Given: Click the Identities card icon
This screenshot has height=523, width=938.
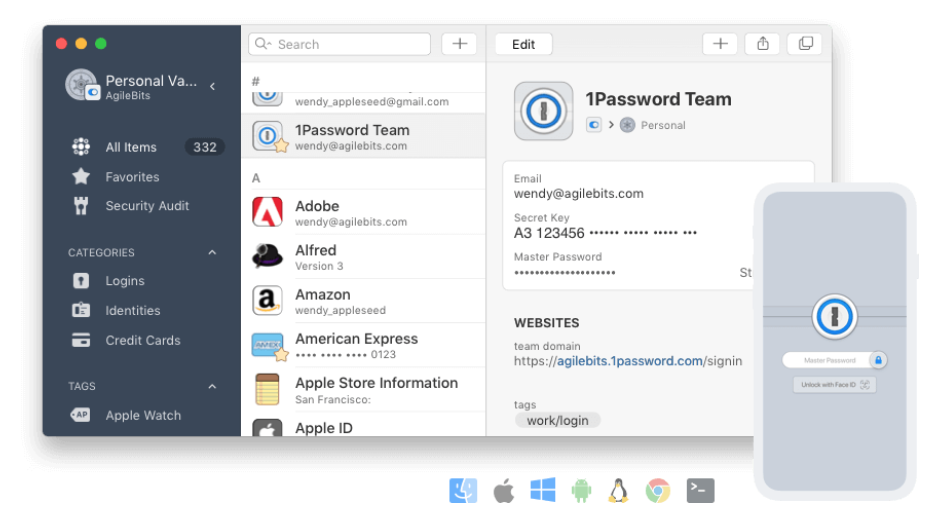Looking at the screenshot, I should 81,310.
